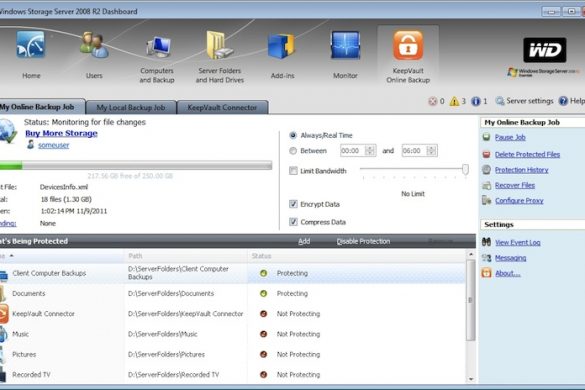Screen dimensions: 585x390
Task: Enable the Limit Bandwidth checkbox
Action: tap(293, 171)
